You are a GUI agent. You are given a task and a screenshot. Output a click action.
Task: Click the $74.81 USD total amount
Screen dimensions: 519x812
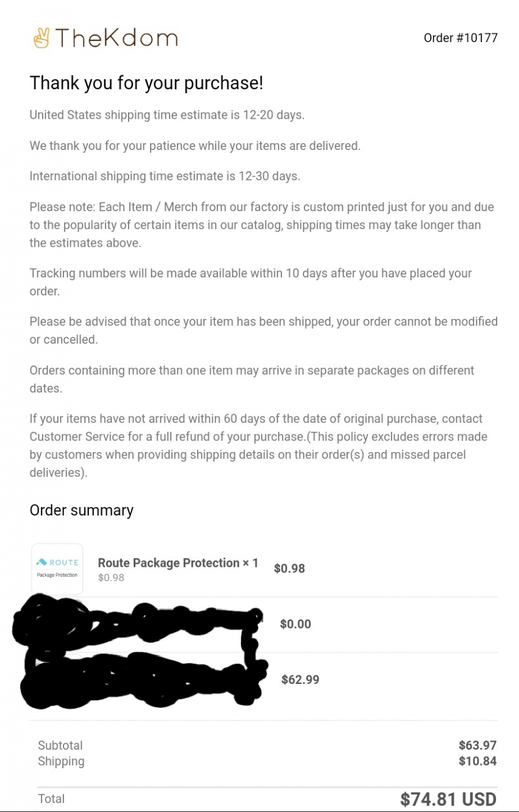click(x=448, y=799)
